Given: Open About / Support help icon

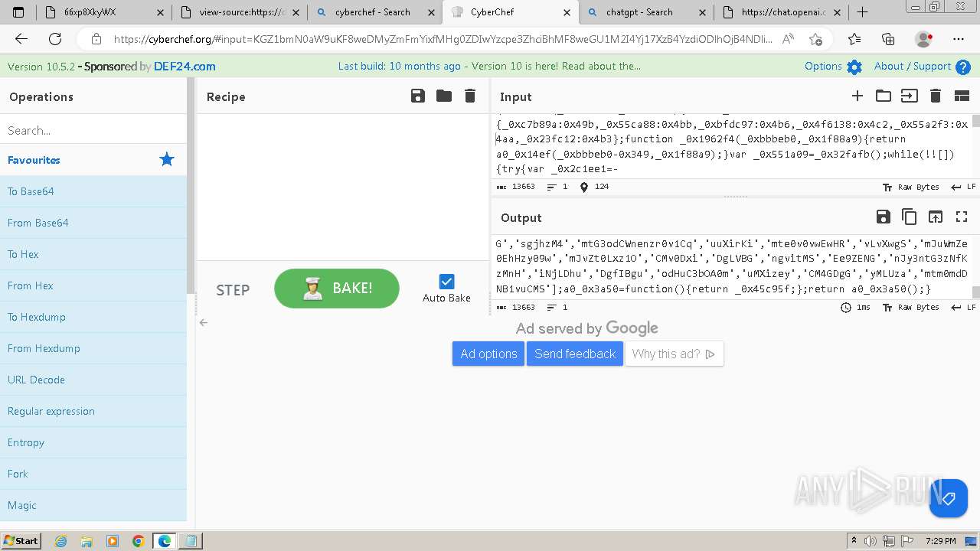Looking at the screenshot, I should (x=963, y=67).
